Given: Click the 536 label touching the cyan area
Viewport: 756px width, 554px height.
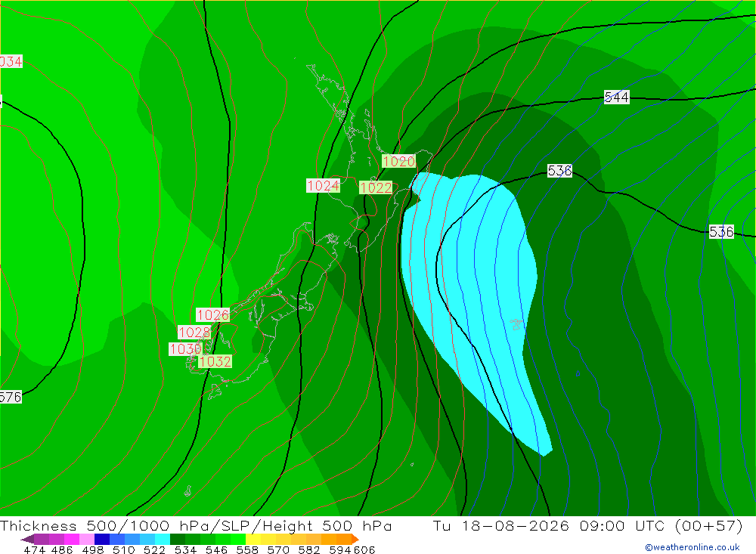Looking at the screenshot, I should [x=559, y=170].
